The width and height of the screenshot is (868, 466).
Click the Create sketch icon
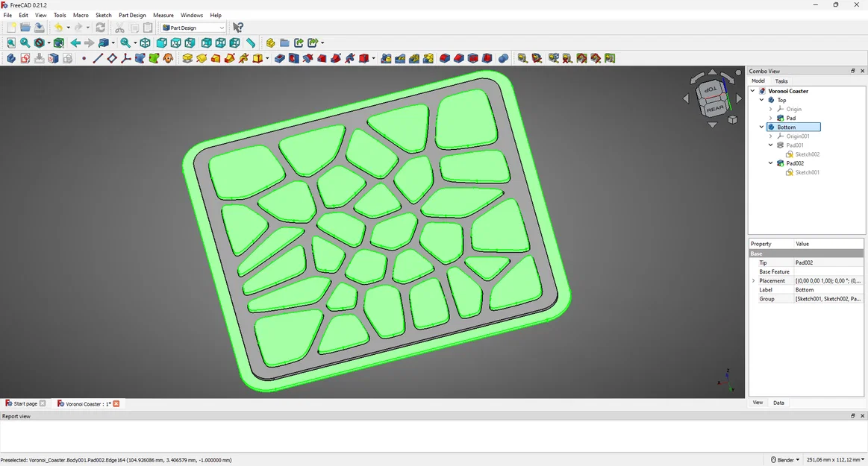[25, 58]
